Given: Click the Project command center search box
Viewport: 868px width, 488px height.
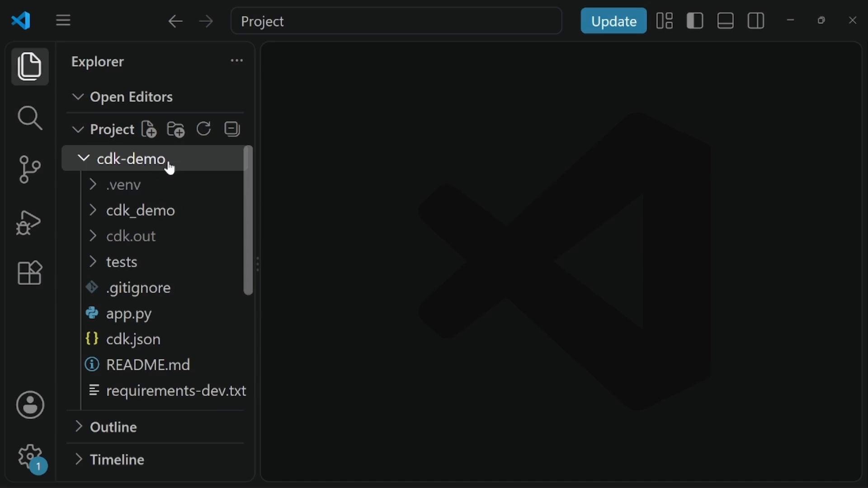Looking at the screenshot, I should (x=396, y=21).
